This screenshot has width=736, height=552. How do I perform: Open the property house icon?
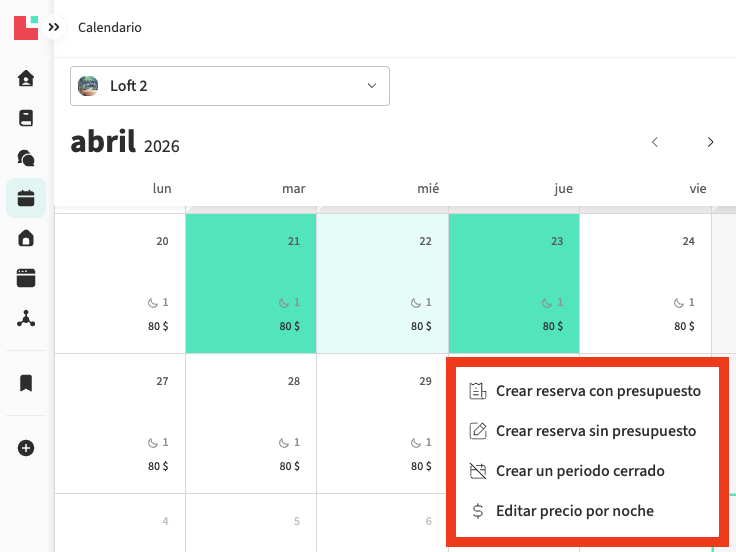click(26, 238)
